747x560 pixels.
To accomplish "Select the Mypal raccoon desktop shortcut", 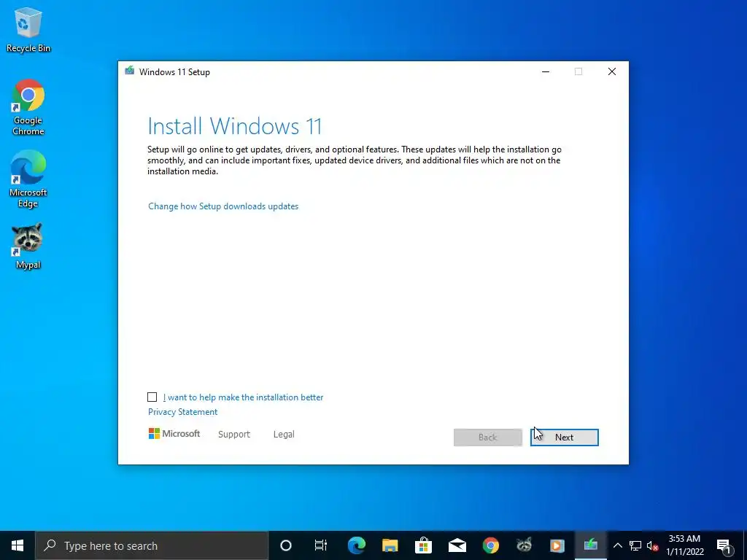I will 28,246.
